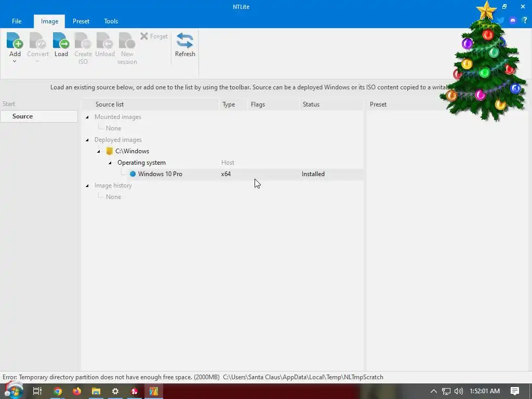Screen dimensions: 532x399
Task: Collapse the C:\Windows node
Action: [x=99, y=151]
